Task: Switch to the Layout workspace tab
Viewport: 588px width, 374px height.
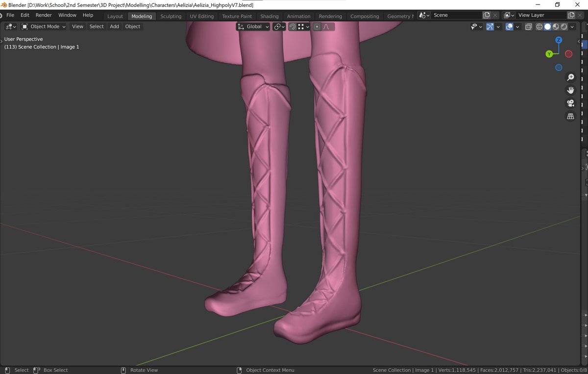Action: [115, 16]
